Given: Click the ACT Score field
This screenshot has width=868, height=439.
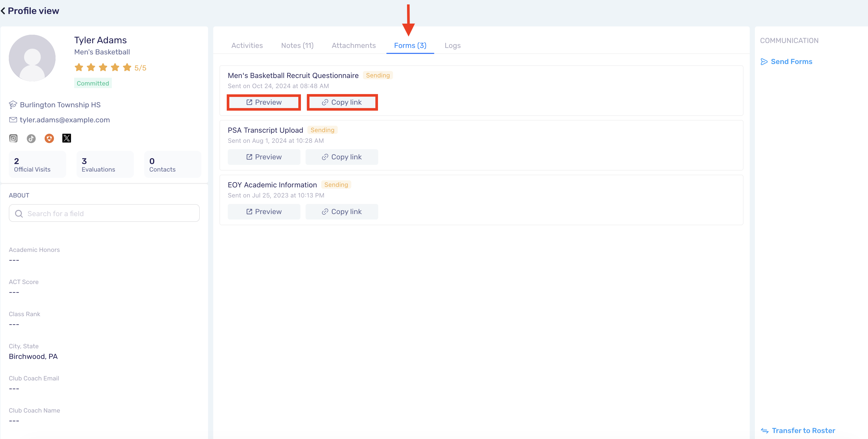Looking at the screenshot, I should click(24, 287).
